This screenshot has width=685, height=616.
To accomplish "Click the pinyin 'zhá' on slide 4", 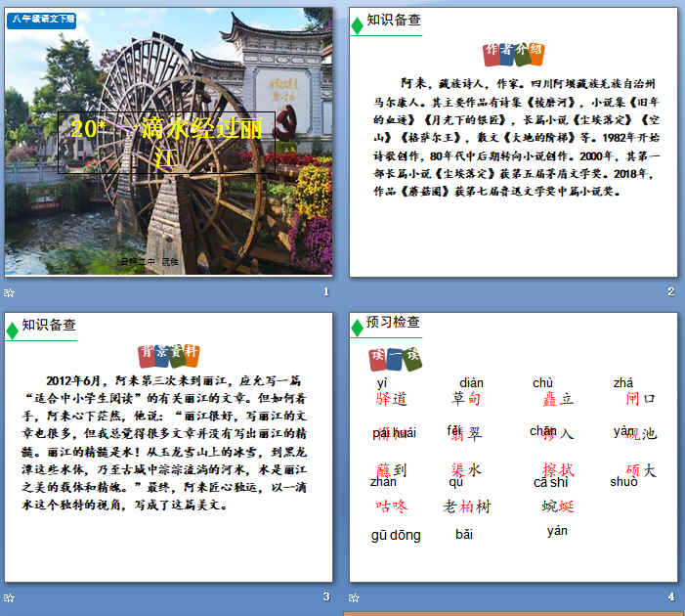I will click(x=623, y=383).
